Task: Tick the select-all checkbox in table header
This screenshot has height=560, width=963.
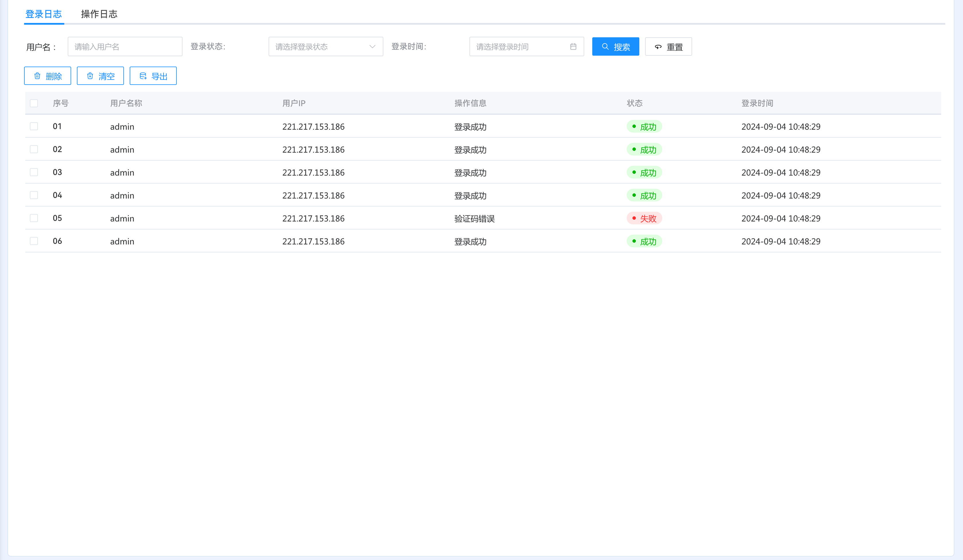Action: 34,103
